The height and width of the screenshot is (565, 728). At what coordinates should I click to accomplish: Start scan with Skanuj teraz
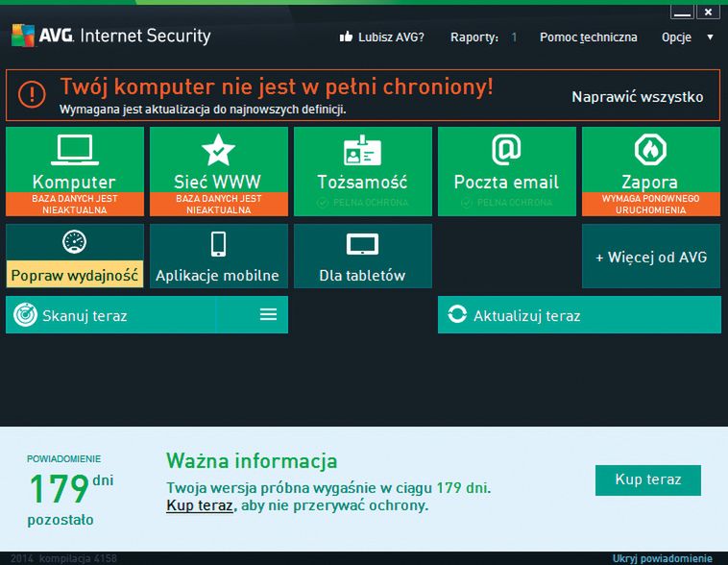coord(110,314)
